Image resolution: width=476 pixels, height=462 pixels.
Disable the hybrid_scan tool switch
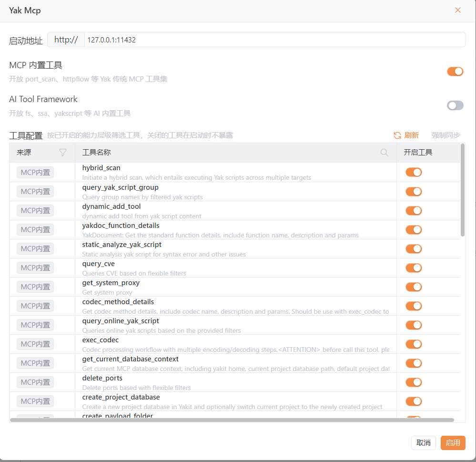tap(414, 172)
